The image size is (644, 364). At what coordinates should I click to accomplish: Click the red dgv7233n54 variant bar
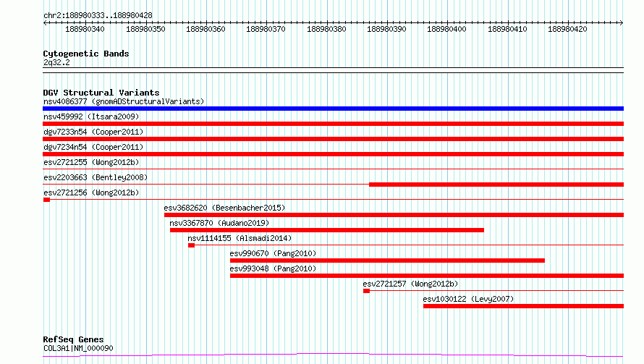(333, 139)
